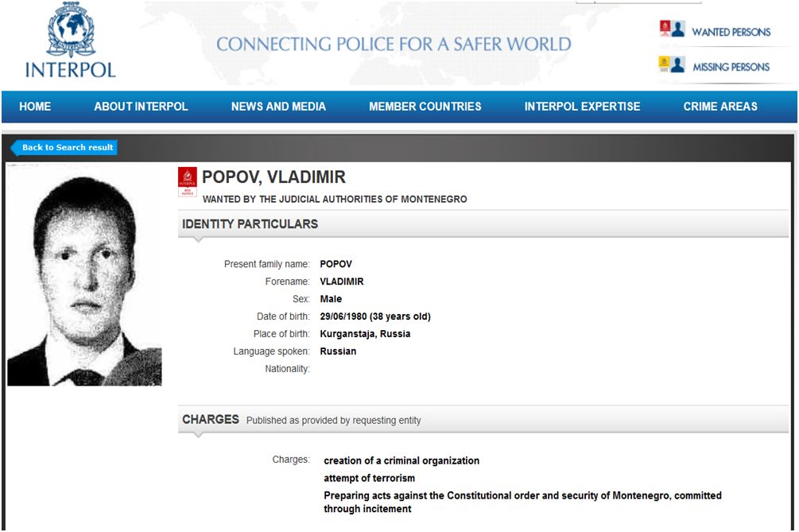Click the red notice icon beside Wanted Persons
Viewport: 799px width, 532px height.
(x=665, y=29)
